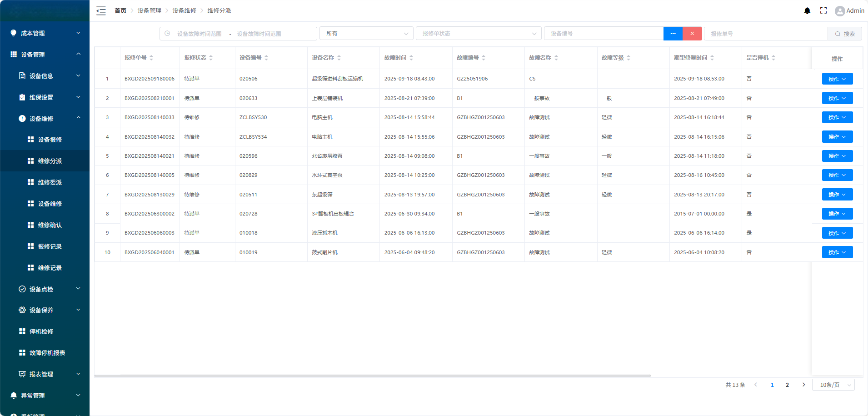Screen dimensions: 868x416
Task: Open the 报修单状态 dropdown
Action: coord(478,34)
